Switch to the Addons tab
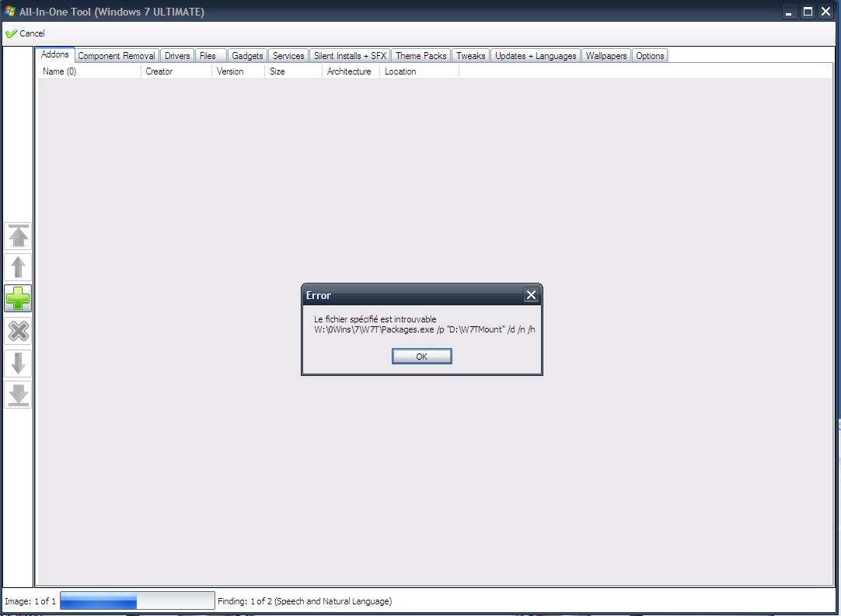Screen dimensions: 841x616 point(54,54)
